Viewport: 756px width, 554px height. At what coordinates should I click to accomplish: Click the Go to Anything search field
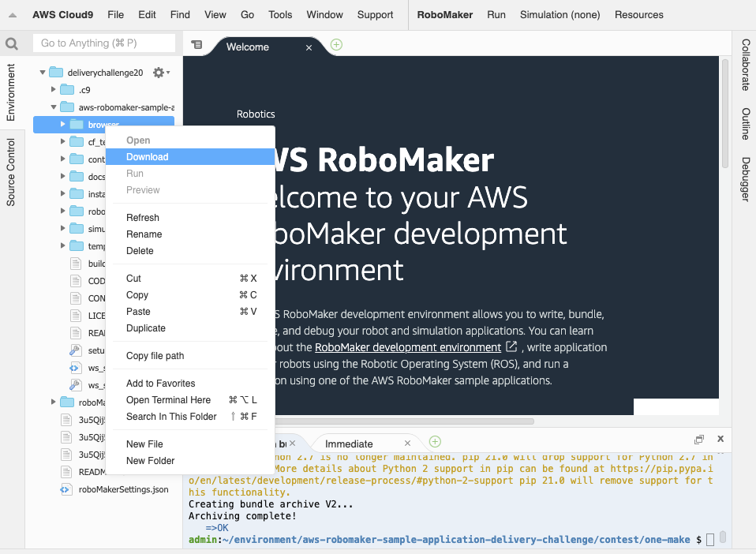point(104,43)
